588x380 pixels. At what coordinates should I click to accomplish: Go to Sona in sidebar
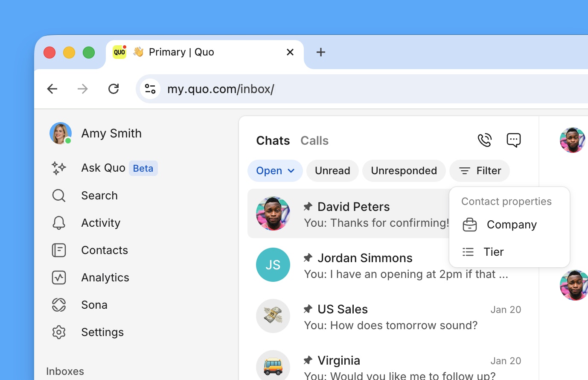point(94,305)
